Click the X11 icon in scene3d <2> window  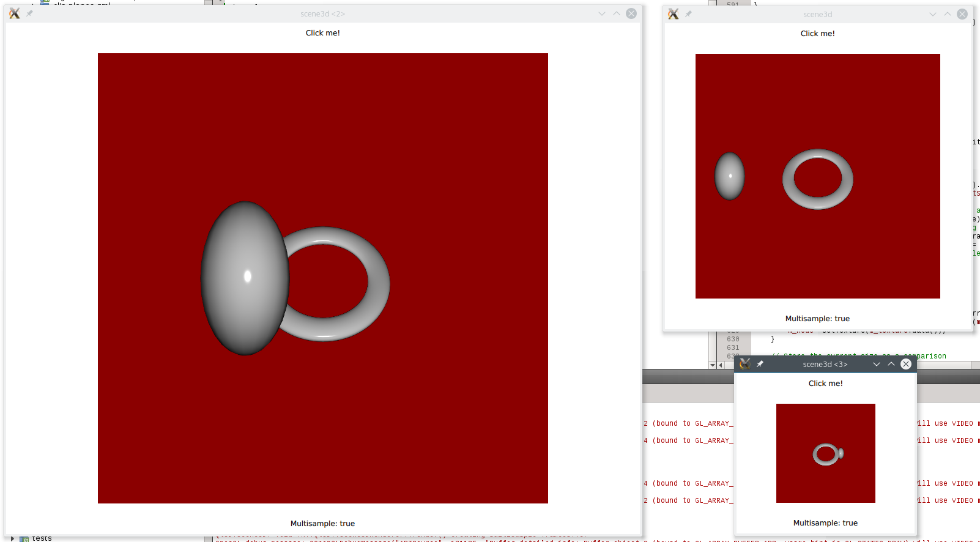point(15,13)
